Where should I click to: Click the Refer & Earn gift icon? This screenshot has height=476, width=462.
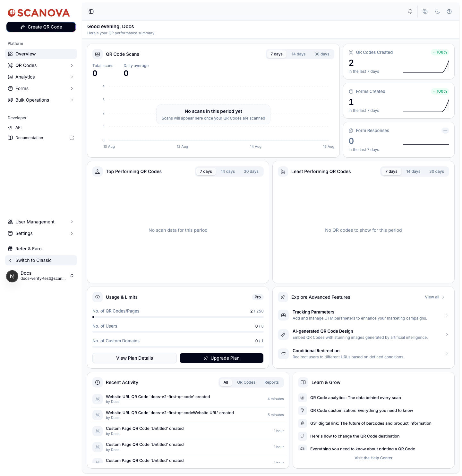click(10, 249)
